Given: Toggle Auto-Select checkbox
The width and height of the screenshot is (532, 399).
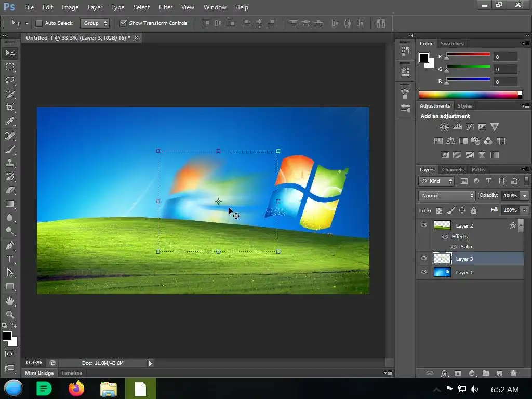Looking at the screenshot, I should click(39, 23).
